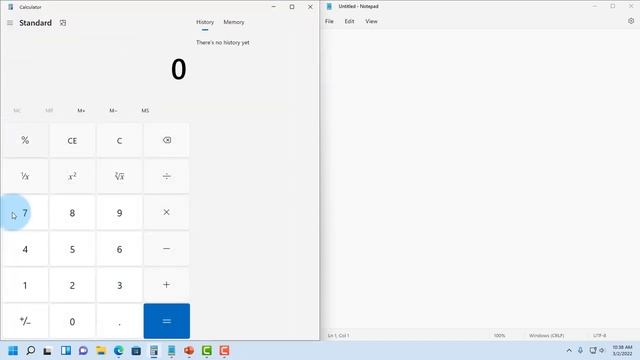Open Microsoft Store from the taskbar
The height and width of the screenshot is (360, 640).
click(x=136, y=351)
